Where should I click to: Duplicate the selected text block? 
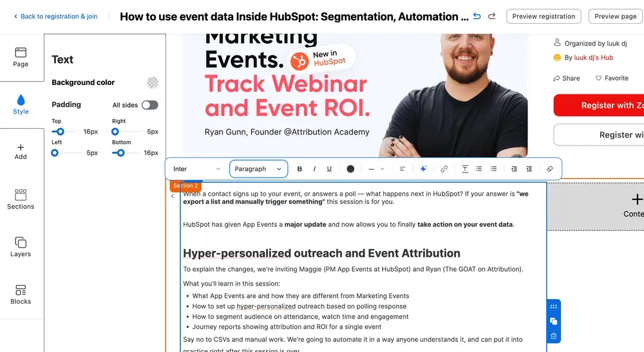[x=554, y=321]
